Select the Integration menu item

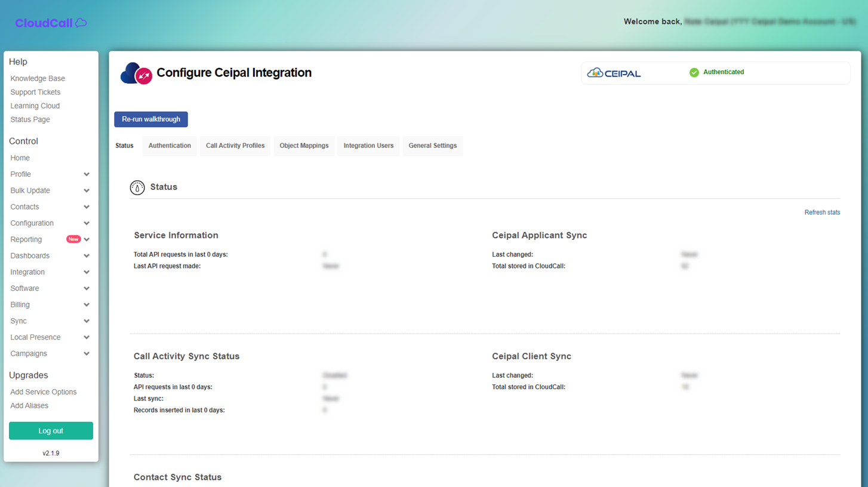tap(27, 272)
